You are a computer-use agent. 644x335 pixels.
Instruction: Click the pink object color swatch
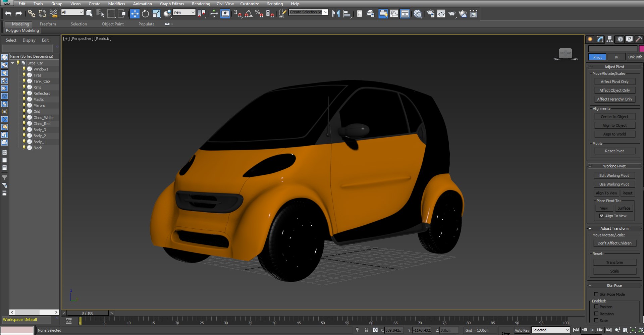click(x=641, y=49)
